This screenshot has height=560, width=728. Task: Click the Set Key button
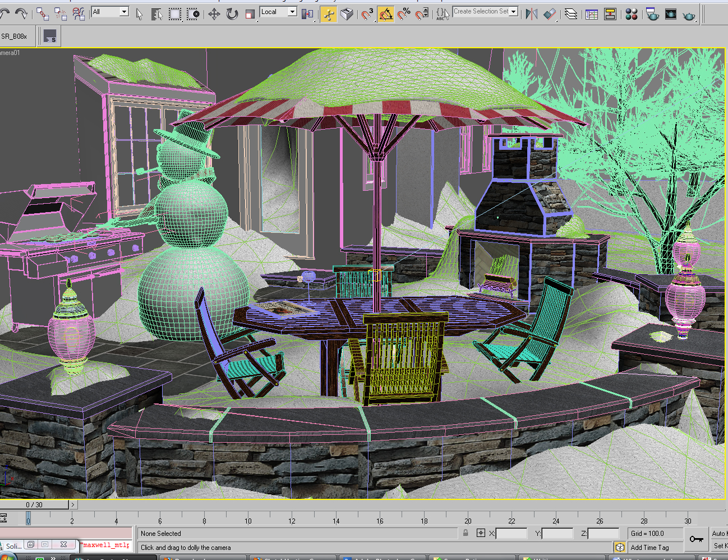pyautogui.click(x=719, y=545)
